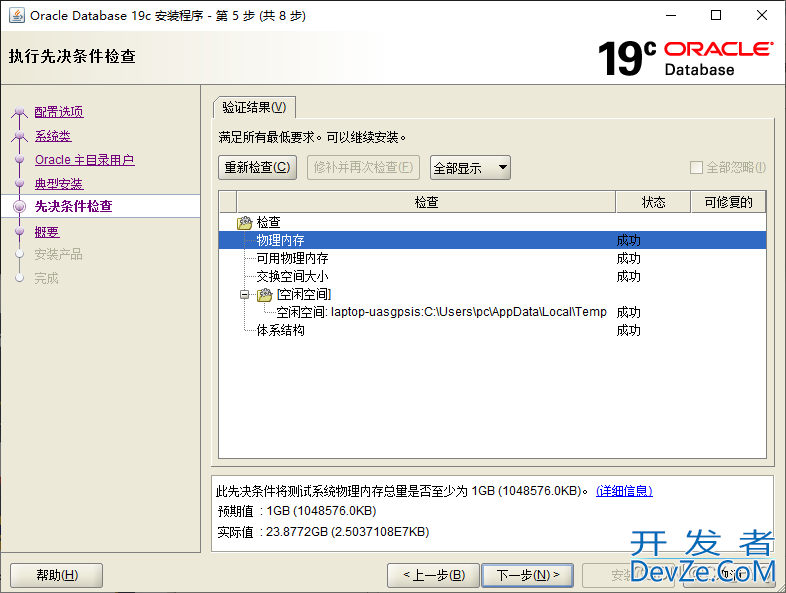This screenshot has width=786, height=593.
Task: Click the 检查 column header
Action: 426,202
